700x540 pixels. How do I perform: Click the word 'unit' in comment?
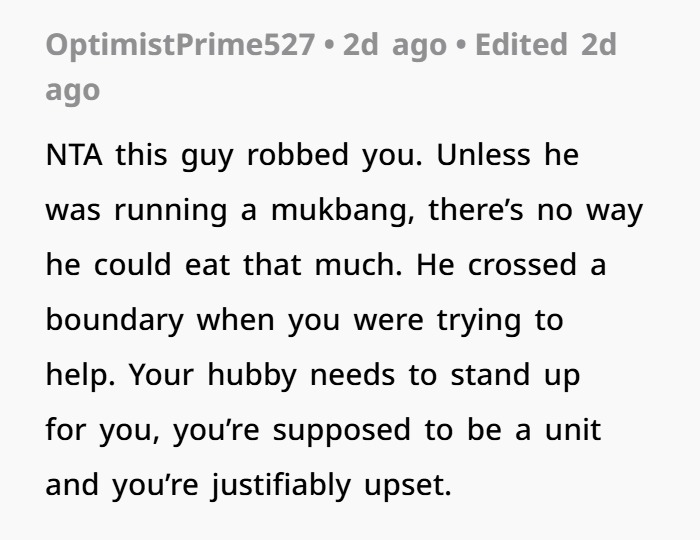point(602,432)
